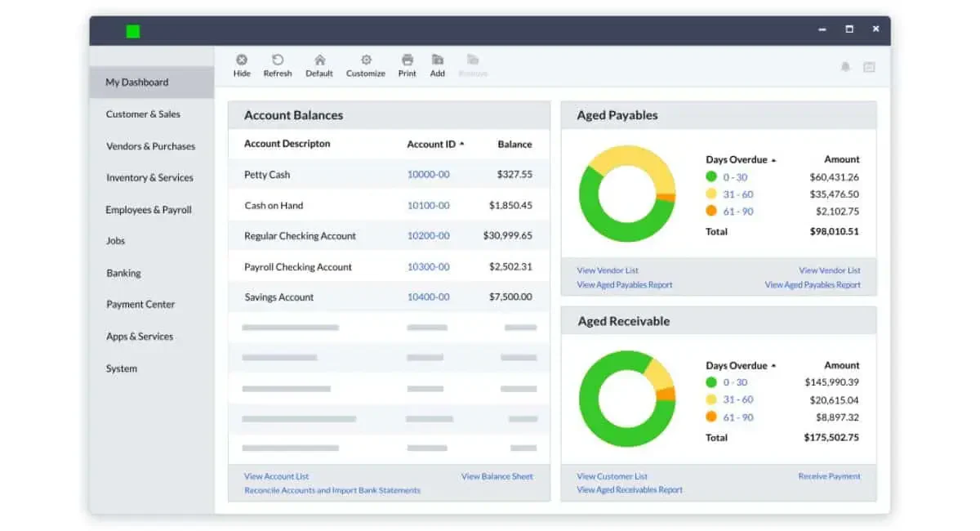Open View Customer List link
The width and height of the screenshot is (980, 531).
pyautogui.click(x=612, y=476)
